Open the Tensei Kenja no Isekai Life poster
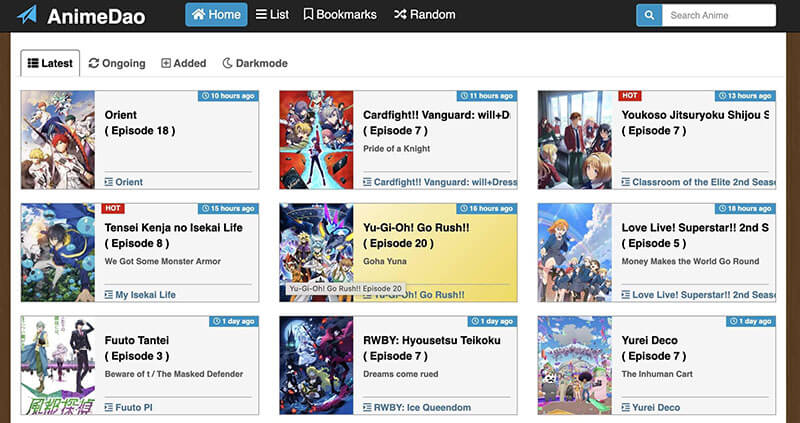This screenshot has height=423, width=800. [58, 253]
